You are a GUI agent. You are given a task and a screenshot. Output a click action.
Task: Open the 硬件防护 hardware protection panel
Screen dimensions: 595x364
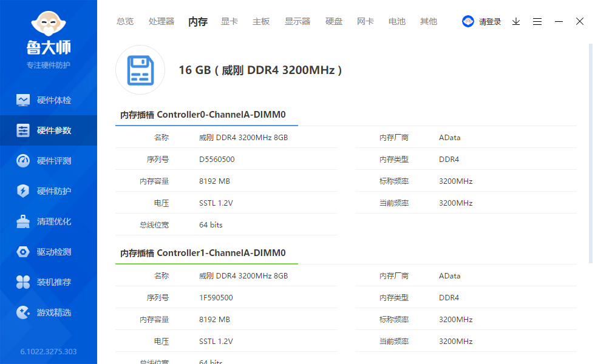[49, 190]
